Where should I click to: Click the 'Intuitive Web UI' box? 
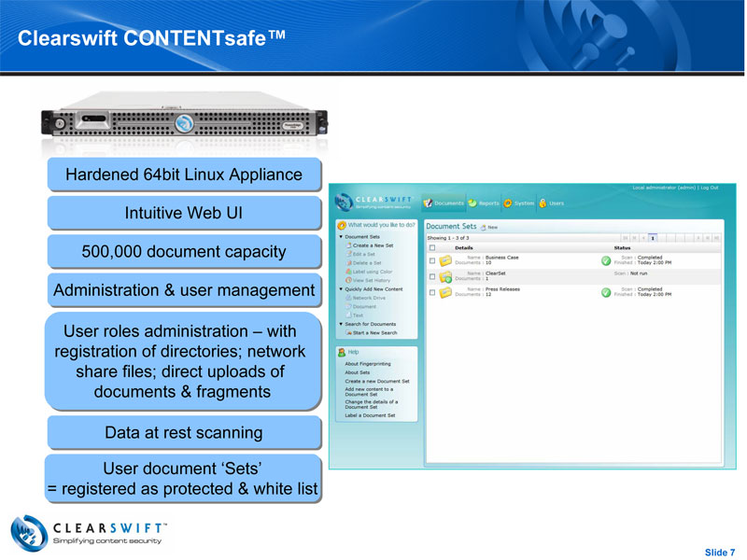(184, 213)
